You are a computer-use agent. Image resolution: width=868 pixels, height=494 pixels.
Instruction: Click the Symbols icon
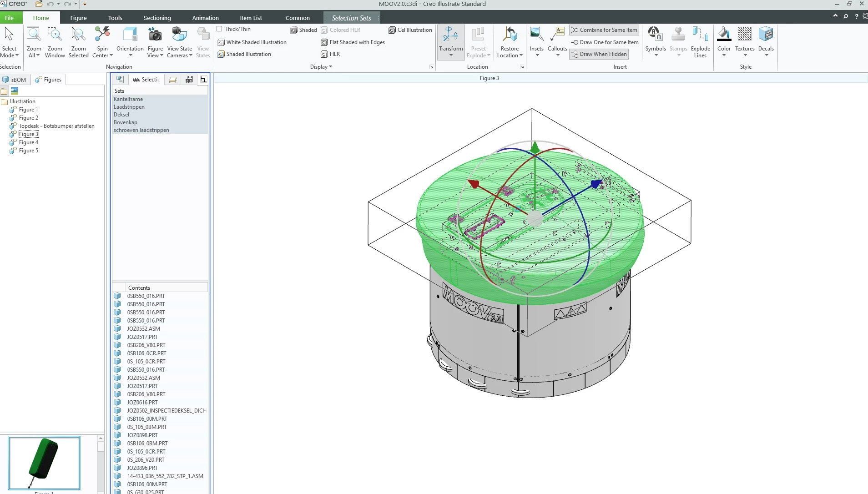click(x=655, y=34)
